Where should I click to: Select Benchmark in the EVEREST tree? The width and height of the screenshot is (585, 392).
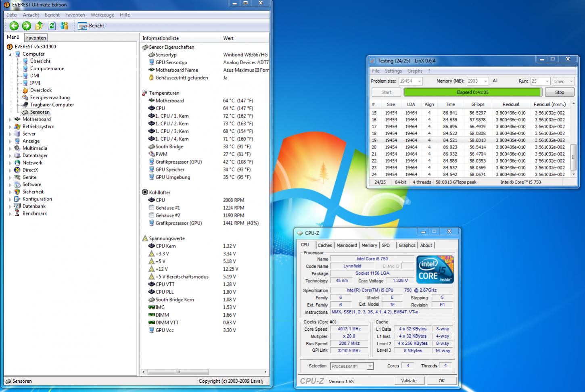(34, 214)
